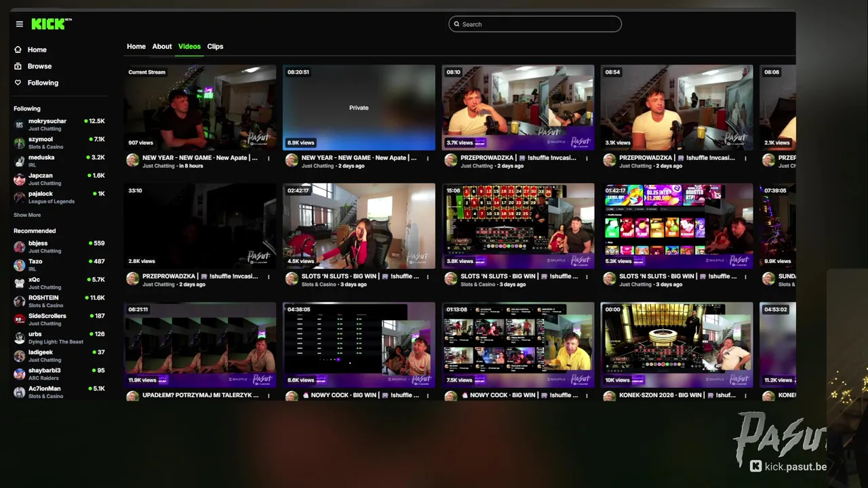Open shaybarbi3 channel avatar
The width and height of the screenshot is (868, 488).
pos(19,374)
